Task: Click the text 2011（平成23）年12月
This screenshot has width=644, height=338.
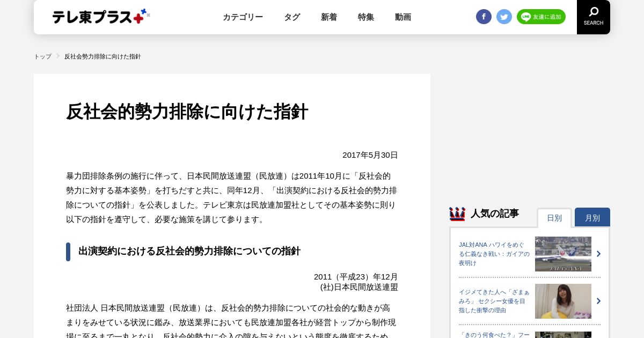Action: [x=356, y=277]
